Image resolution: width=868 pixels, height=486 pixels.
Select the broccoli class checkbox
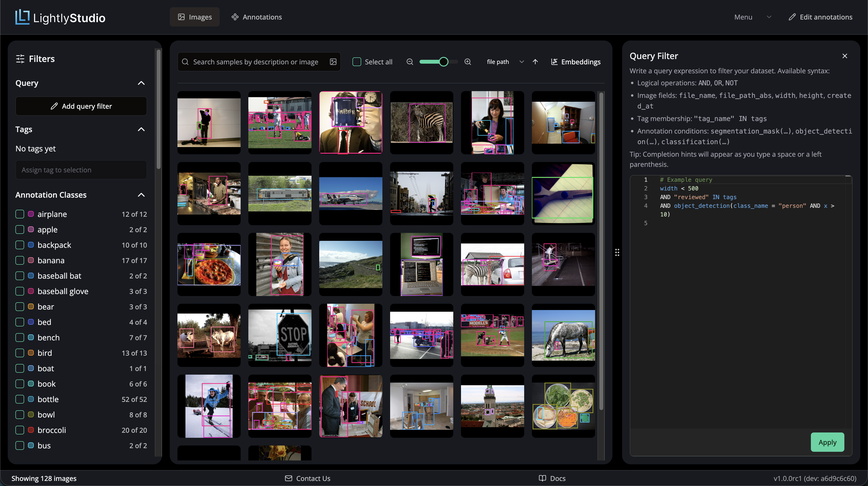pyautogui.click(x=20, y=430)
